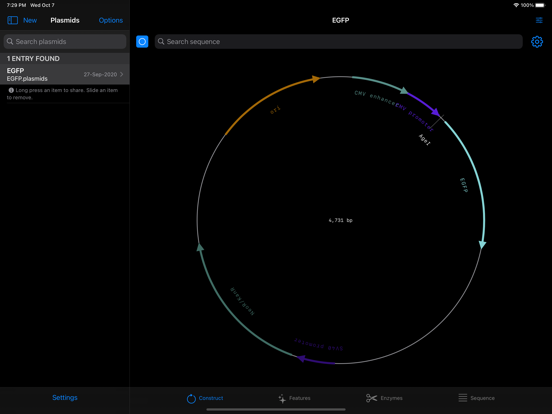
Task: Click the 4,731 bp size label
Action: (340, 220)
